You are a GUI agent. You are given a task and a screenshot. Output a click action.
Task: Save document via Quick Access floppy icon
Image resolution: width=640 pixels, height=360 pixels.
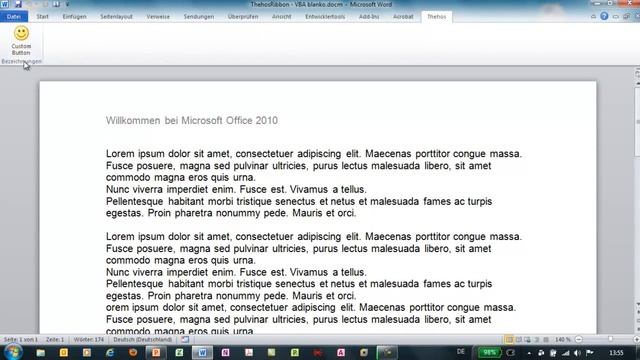[18, 4]
